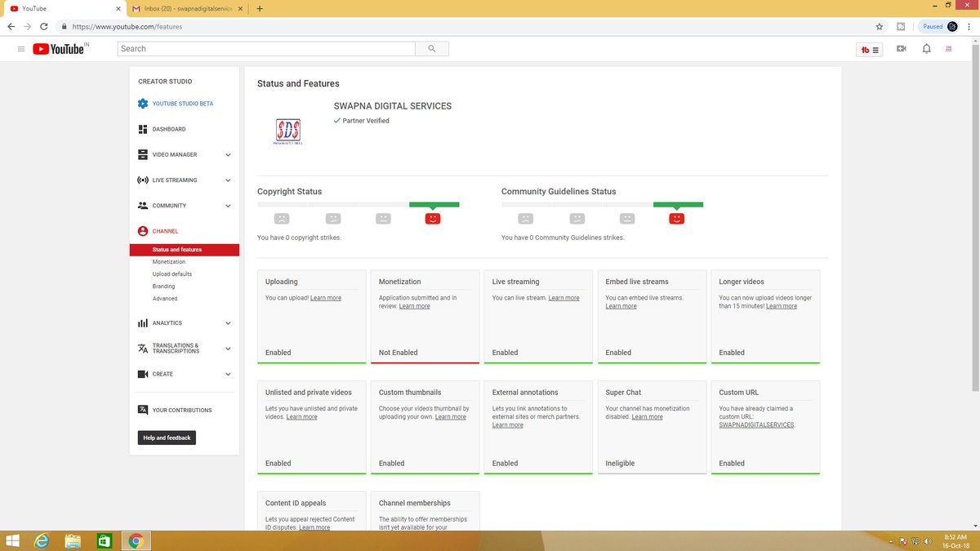Click the Chrome icon in taskbar
980x551 pixels.
(x=136, y=540)
